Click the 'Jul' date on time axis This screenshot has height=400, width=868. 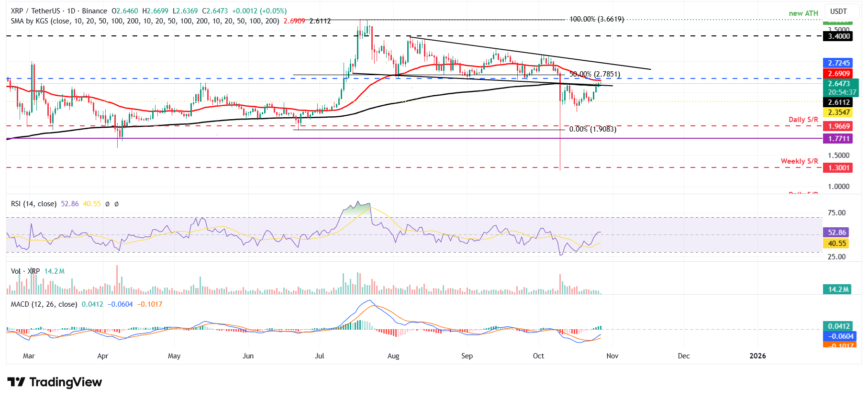click(320, 356)
